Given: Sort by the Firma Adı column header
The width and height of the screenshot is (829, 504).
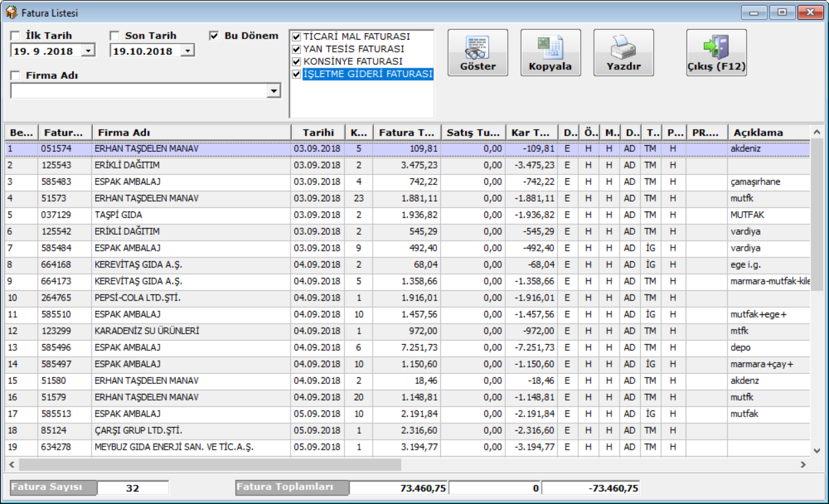Looking at the screenshot, I should coord(191,133).
